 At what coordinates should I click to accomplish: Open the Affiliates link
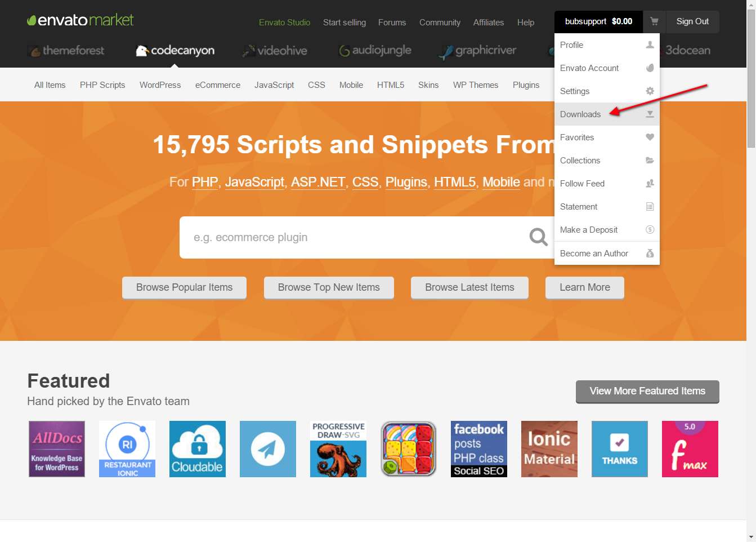coord(489,23)
